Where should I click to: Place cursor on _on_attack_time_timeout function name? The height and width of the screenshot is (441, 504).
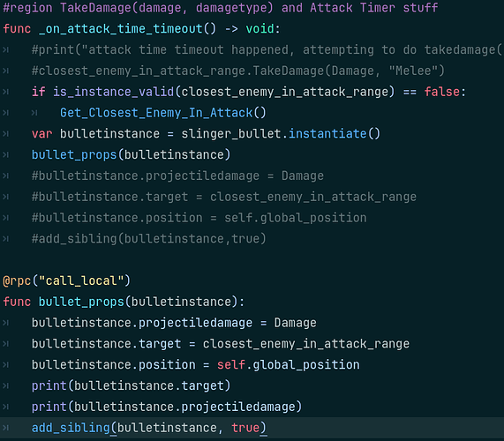121,29
